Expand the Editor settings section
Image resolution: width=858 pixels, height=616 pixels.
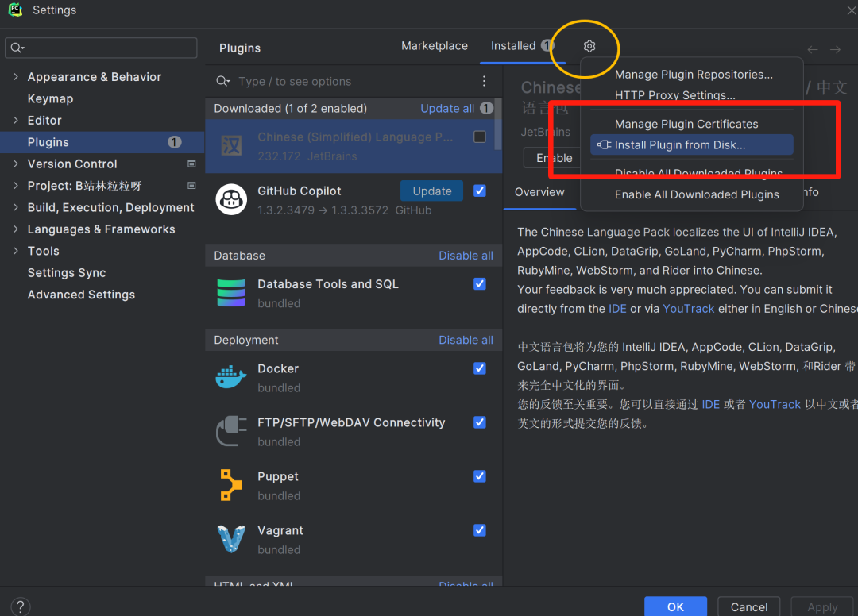coord(16,120)
